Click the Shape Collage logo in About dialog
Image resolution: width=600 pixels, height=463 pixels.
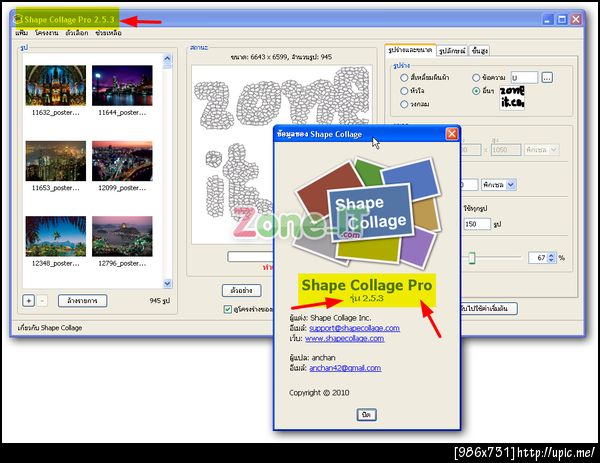coord(368,212)
